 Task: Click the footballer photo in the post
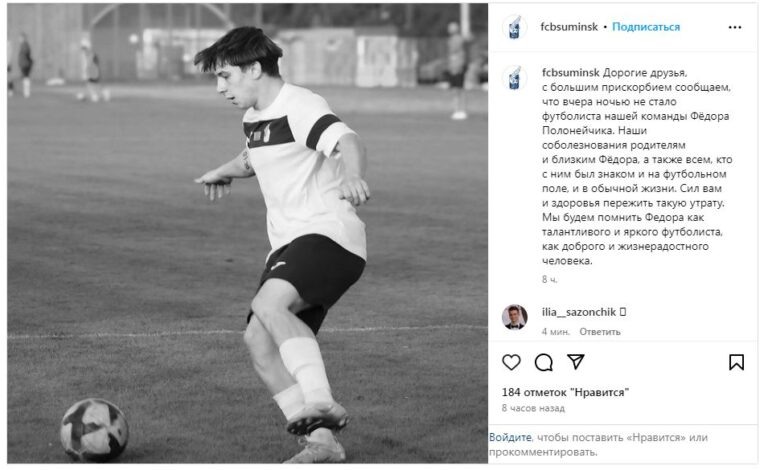247,233
